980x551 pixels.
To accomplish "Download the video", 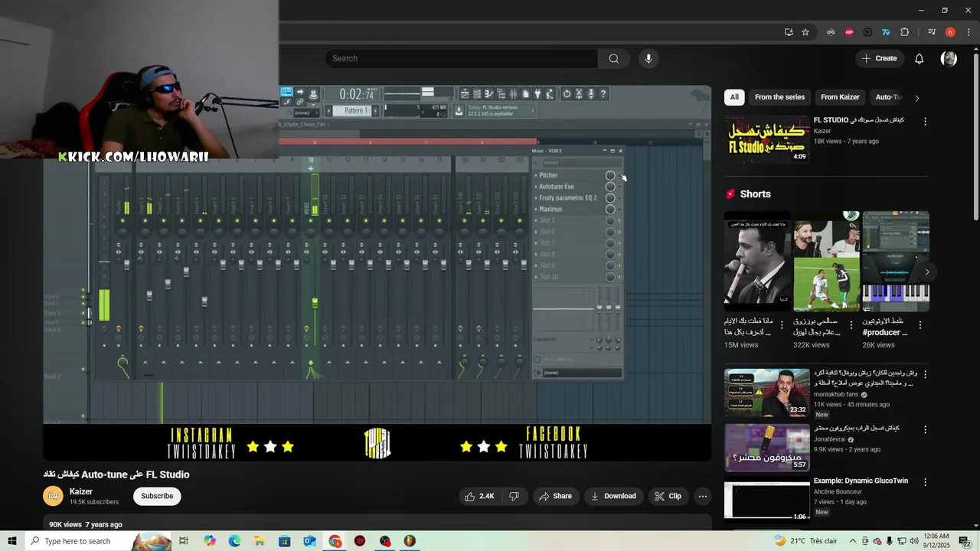I will point(613,496).
